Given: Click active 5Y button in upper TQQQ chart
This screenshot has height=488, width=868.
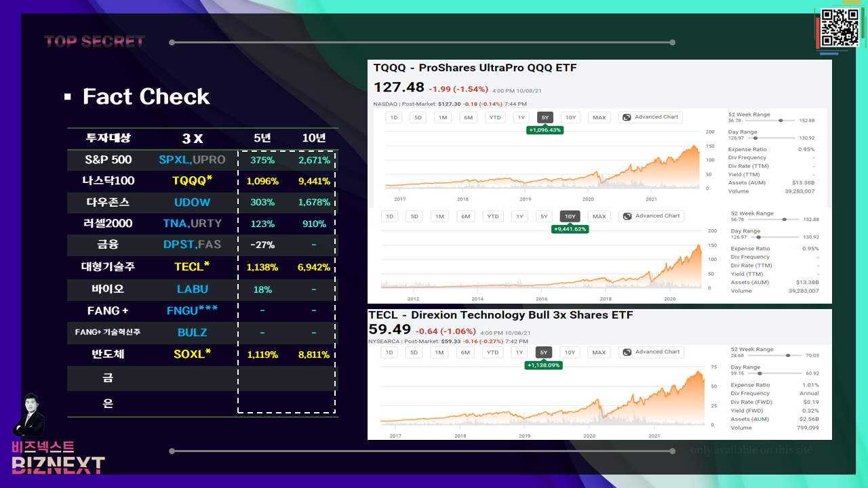Looking at the screenshot, I should tap(545, 117).
